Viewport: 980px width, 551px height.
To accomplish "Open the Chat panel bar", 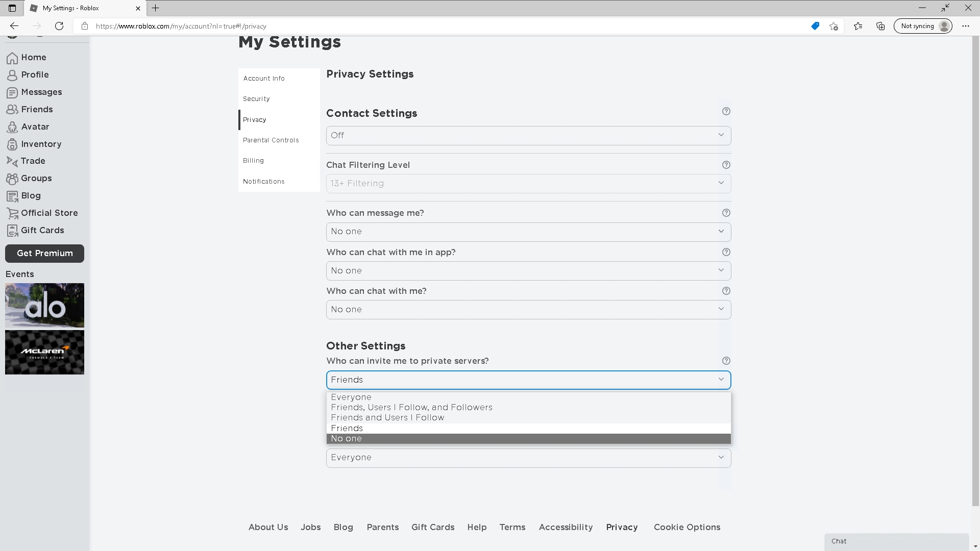I will (x=897, y=541).
